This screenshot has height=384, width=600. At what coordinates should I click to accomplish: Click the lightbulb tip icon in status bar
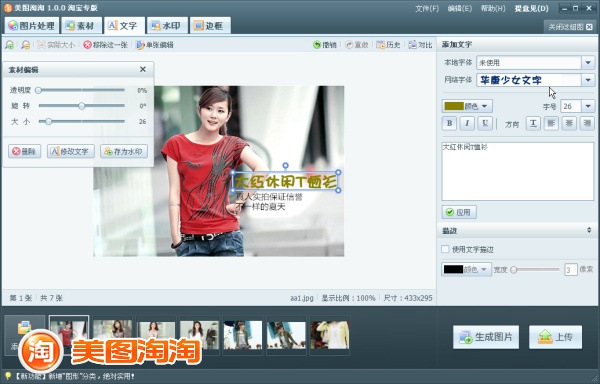point(7,376)
